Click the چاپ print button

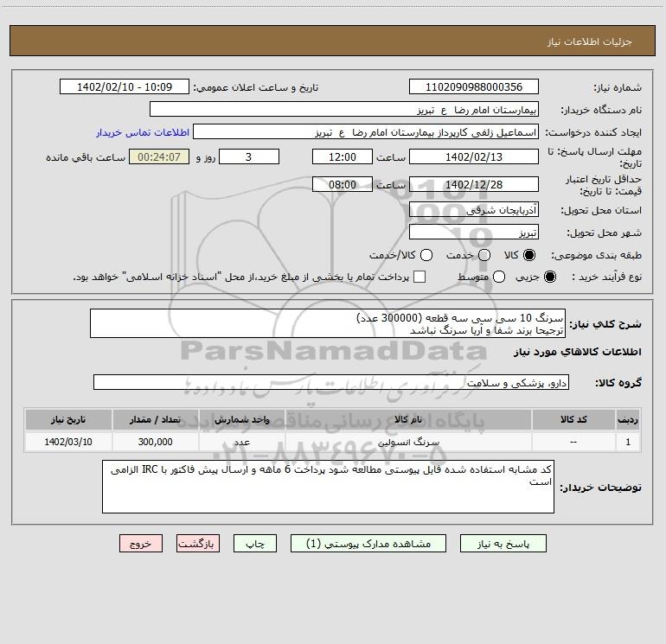255,544
